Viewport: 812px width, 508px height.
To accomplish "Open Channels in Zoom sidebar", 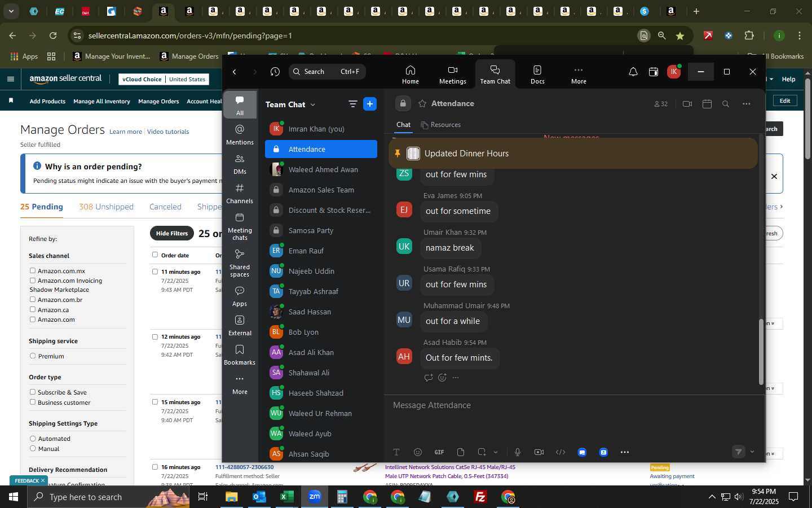I will click(240, 193).
